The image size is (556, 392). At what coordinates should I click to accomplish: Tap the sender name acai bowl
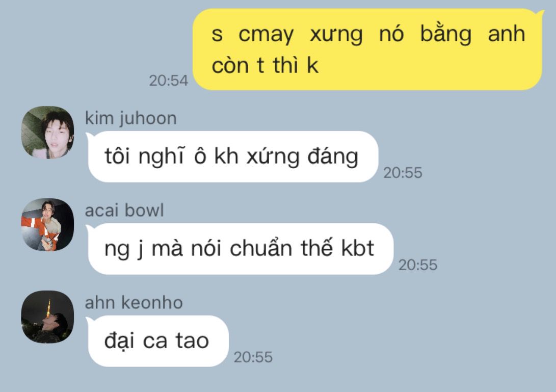124,211
